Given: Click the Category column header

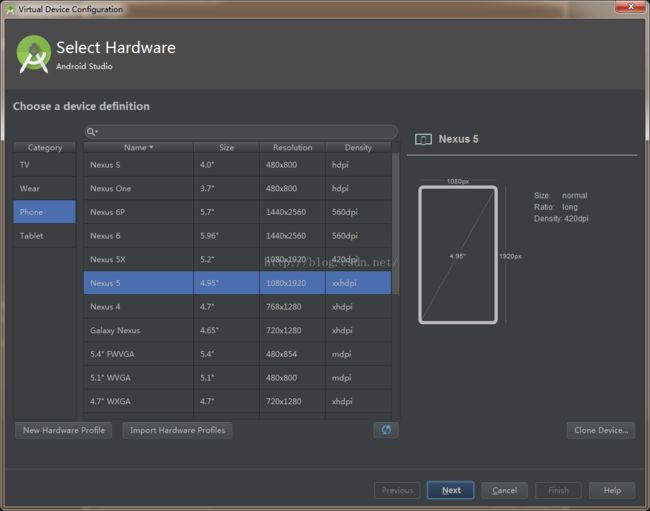Looking at the screenshot, I should pos(44,148).
